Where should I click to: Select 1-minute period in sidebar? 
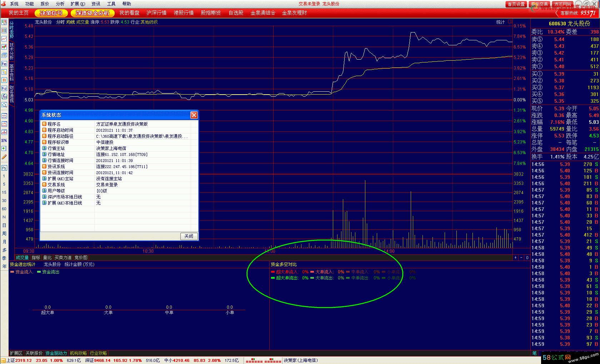(x=4, y=176)
